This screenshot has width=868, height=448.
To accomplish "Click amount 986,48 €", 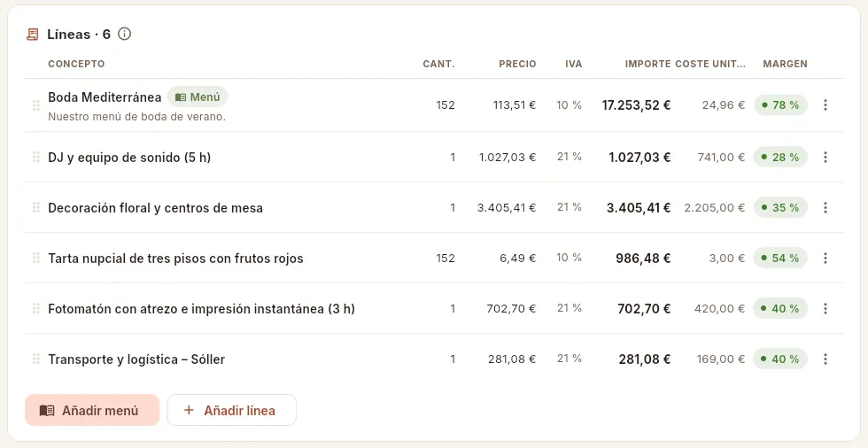I will tap(643, 259).
